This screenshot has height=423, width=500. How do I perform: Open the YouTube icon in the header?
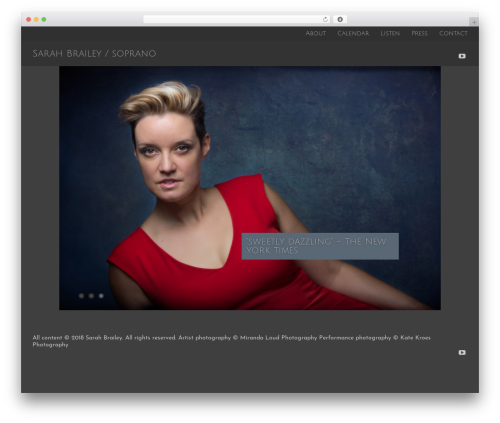click(x=462, y=56)
